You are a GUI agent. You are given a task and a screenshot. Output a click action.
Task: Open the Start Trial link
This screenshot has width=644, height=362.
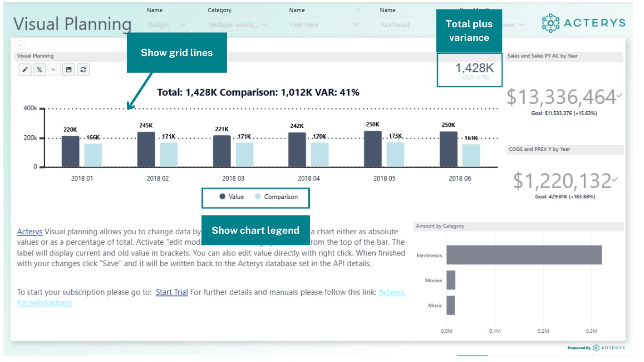coord(172,292)
